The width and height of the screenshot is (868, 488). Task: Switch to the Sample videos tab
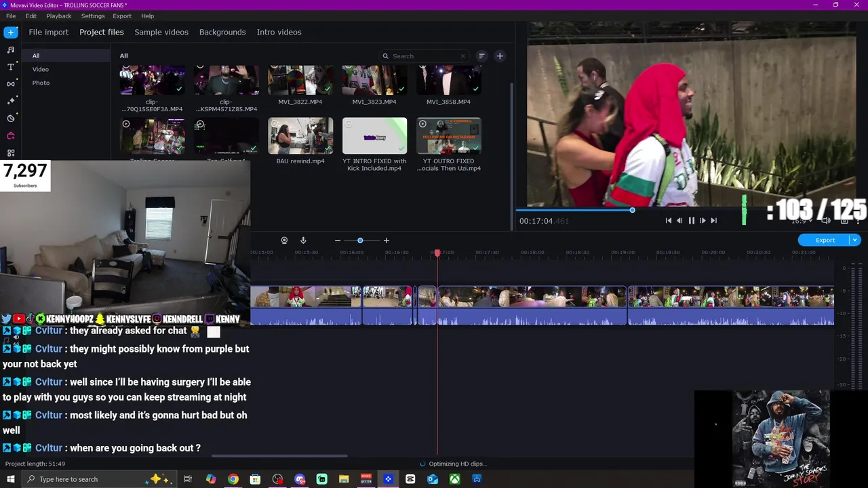[161, 32]
